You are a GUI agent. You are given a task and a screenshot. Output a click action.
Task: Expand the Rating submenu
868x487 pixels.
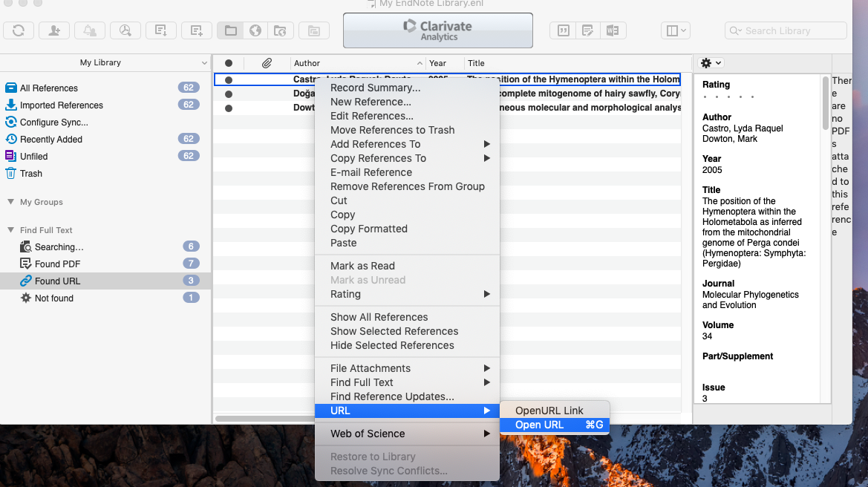[407, 294]
